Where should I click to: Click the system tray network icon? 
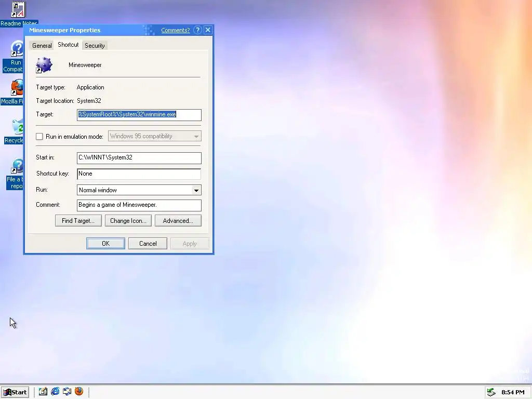(x=491, y=392)
